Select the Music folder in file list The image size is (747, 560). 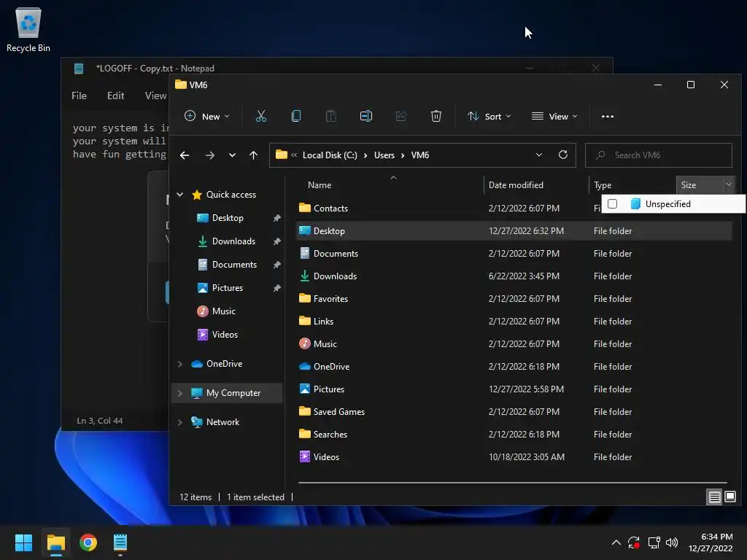(x=514, y=344)
